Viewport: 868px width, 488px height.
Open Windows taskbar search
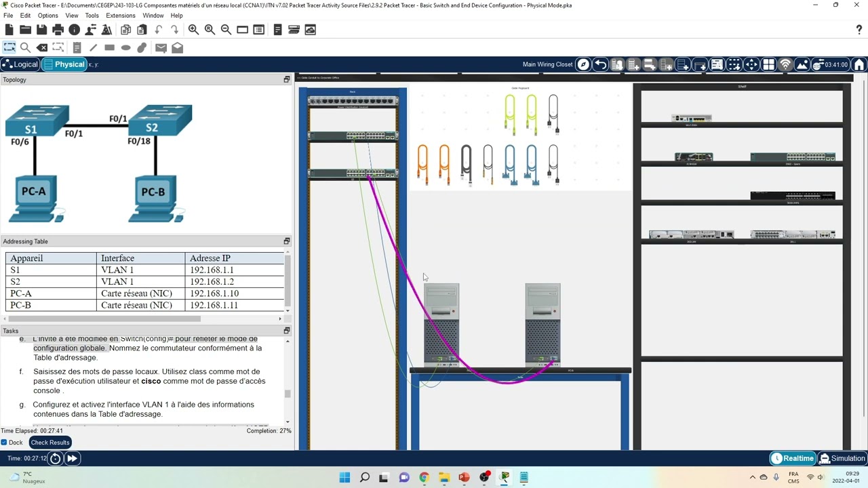tap(365, 477)
